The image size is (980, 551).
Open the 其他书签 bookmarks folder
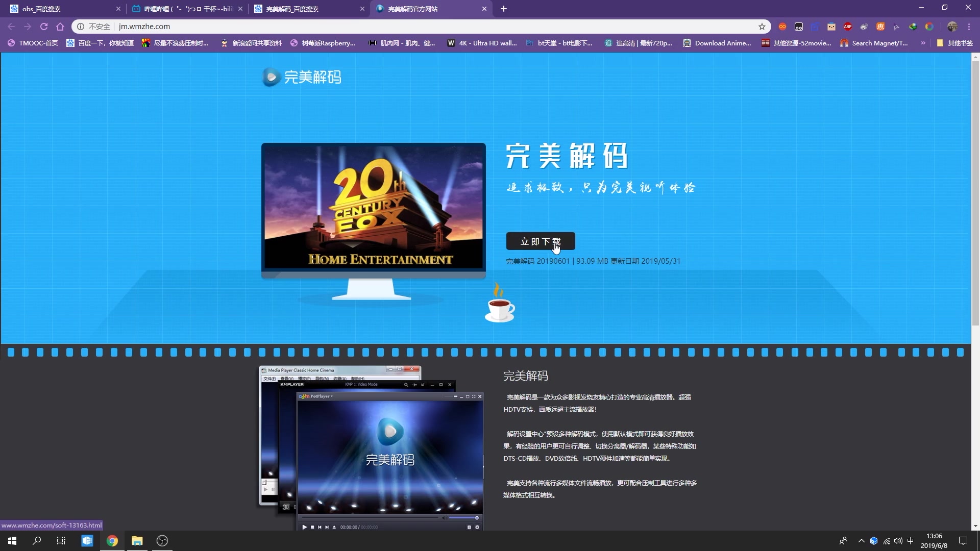tap(954, 43)
